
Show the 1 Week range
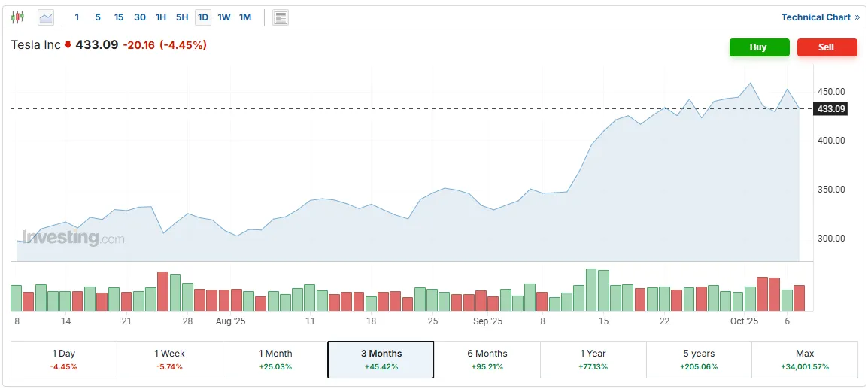click(169, 360)
